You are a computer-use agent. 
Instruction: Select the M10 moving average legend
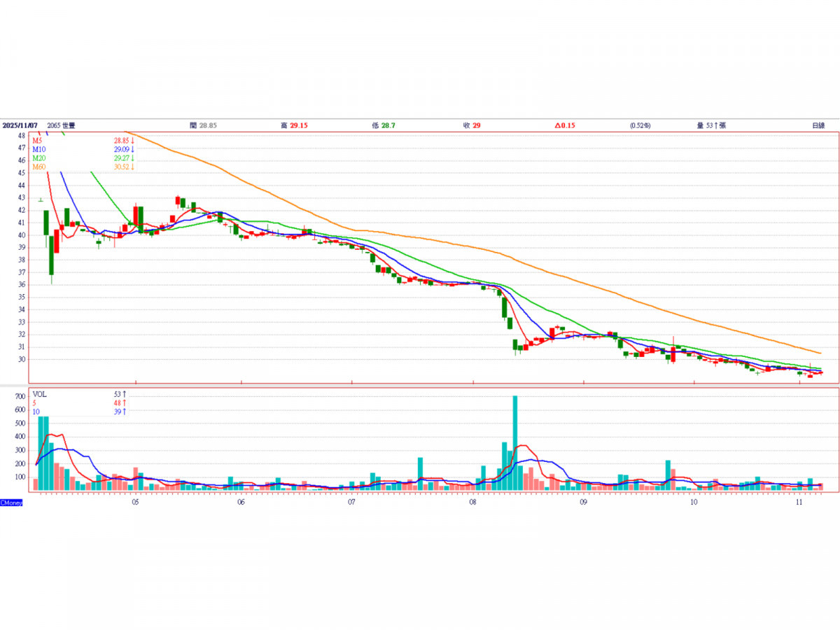(39, 149)
